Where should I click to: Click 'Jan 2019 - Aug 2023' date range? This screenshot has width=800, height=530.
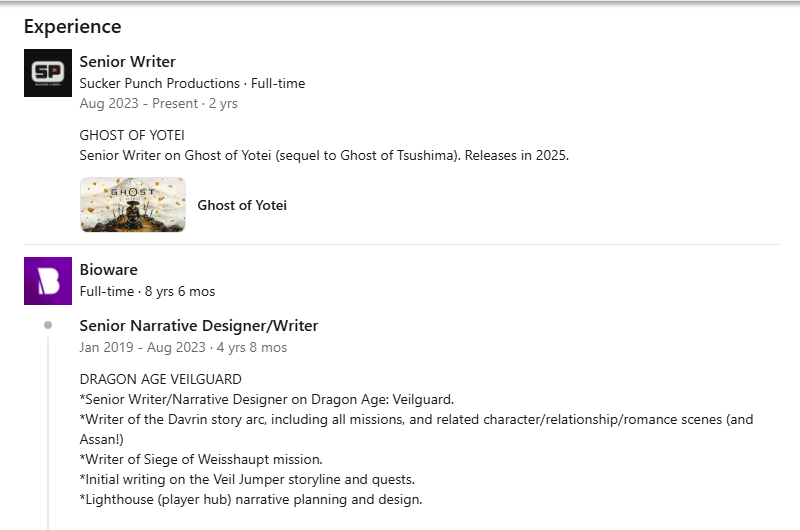point(142,347)
